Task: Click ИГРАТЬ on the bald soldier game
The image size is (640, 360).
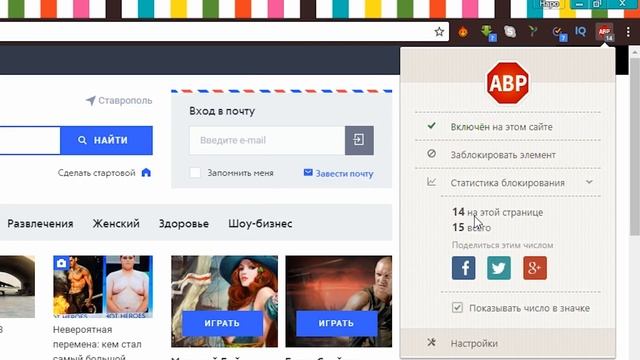Action: coord(336,323)
